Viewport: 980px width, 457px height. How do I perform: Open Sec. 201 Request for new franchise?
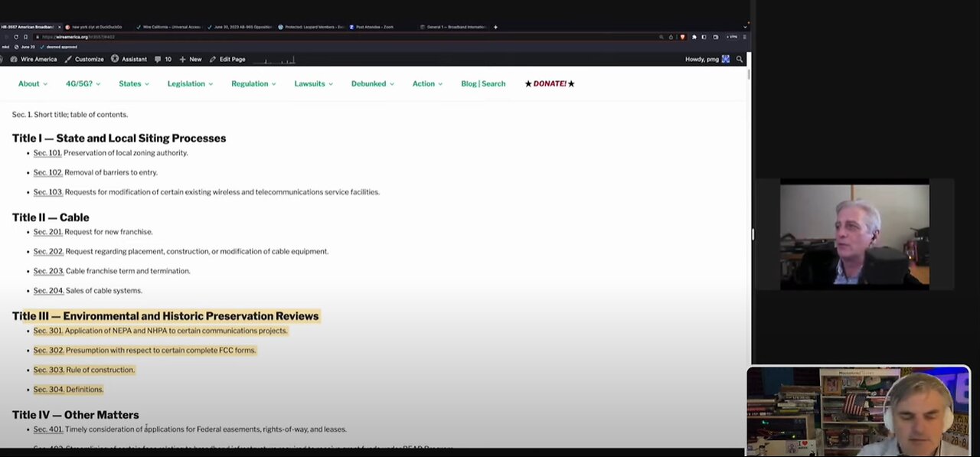click(48, 232)
